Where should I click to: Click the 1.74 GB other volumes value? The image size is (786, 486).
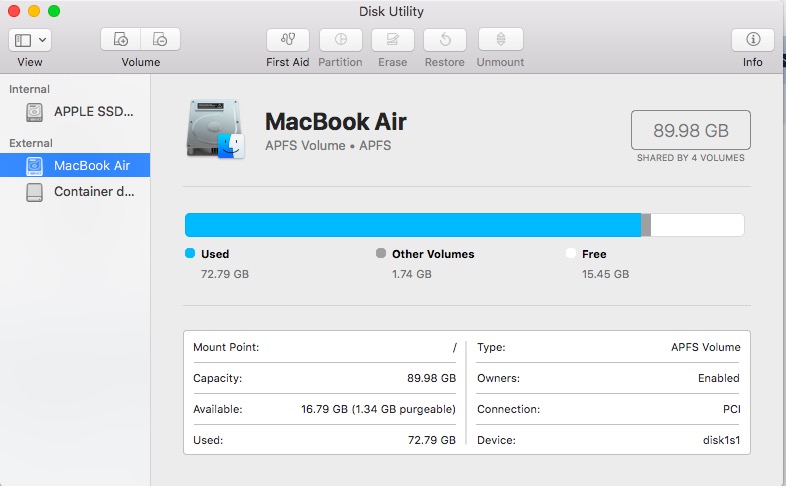412,274
